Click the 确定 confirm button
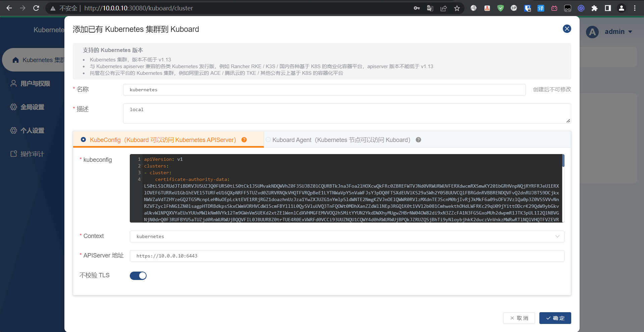The width and height of the screenshot is (644, 332). point(555,318)
